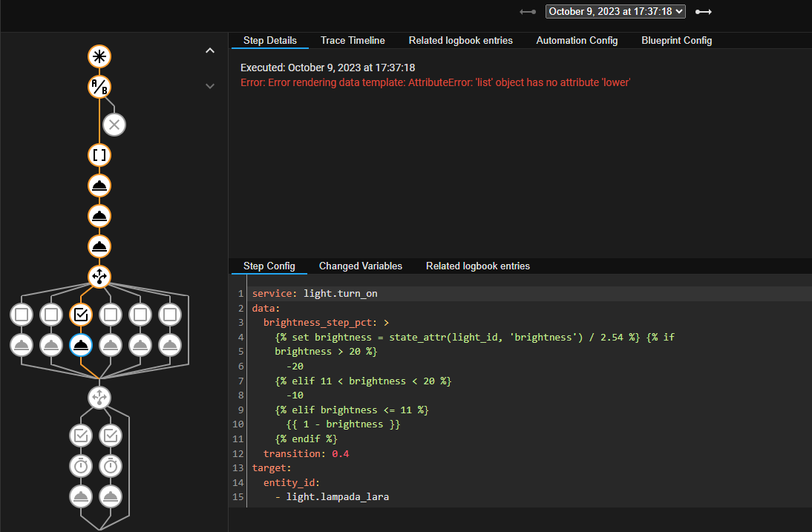
Task: Expand the graph using the down chevron
Action: (210, 86)
